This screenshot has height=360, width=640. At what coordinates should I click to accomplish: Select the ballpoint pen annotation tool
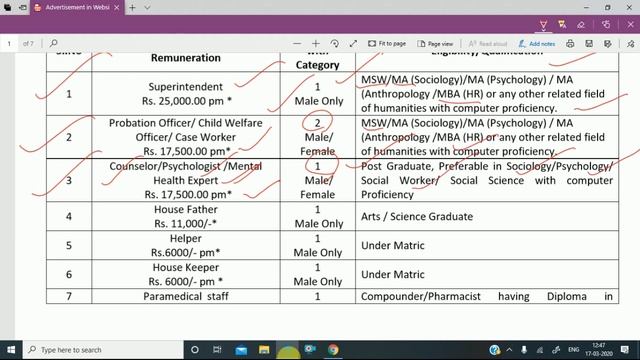(x=543, y=25)
